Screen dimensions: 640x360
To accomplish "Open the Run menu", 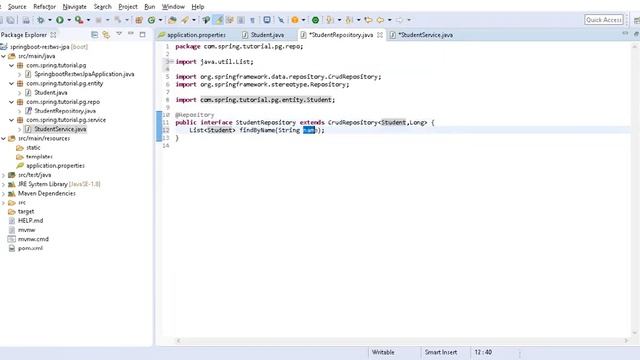I will click(x=150, y=7).
